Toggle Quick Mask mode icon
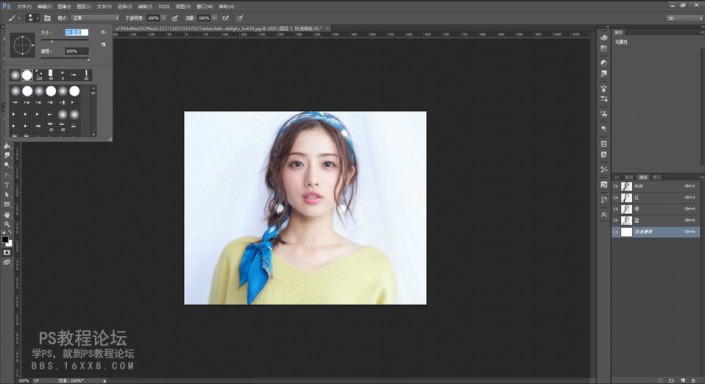This screenshot has height=384, width=705. click(x=7, y=252)
